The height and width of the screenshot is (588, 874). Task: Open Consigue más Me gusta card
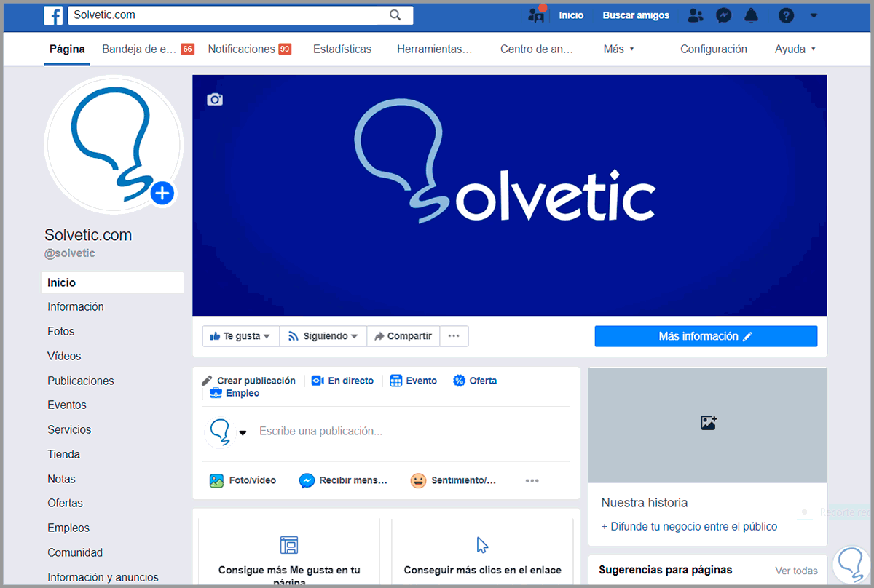coord(289,551)
